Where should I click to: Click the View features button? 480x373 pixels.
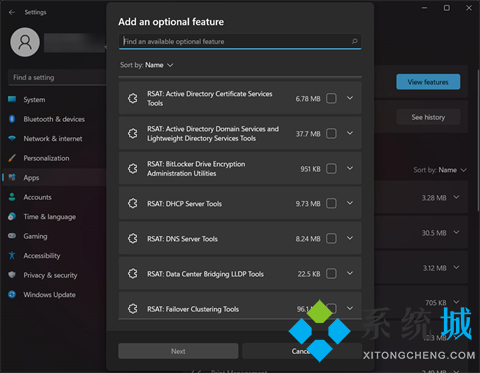click(428, 82)
